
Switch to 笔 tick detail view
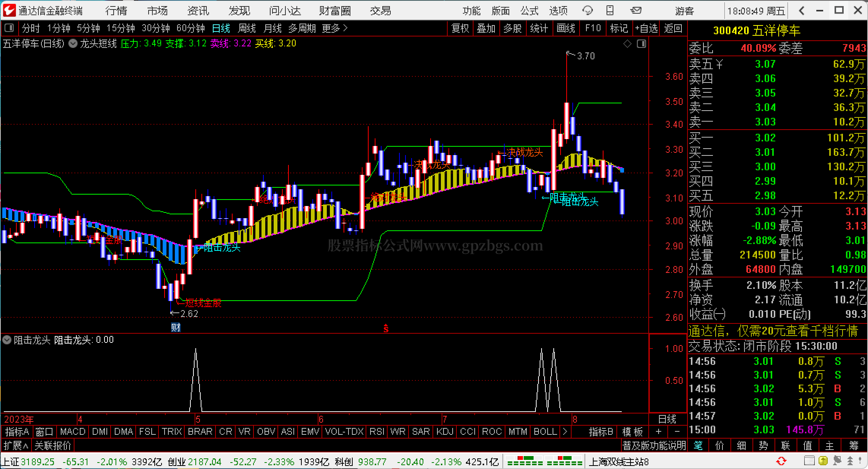698,445
